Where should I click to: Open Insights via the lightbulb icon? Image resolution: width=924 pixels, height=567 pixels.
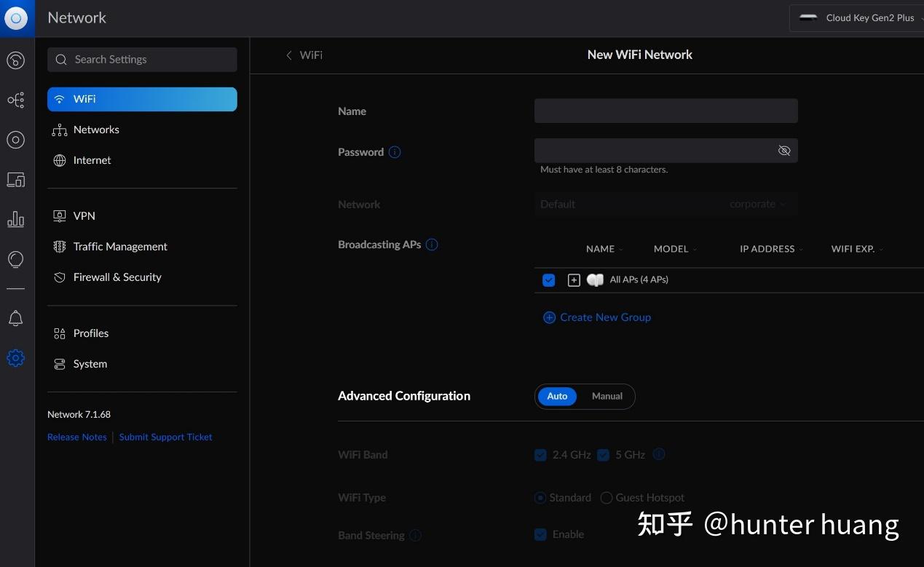click(16, 259)
